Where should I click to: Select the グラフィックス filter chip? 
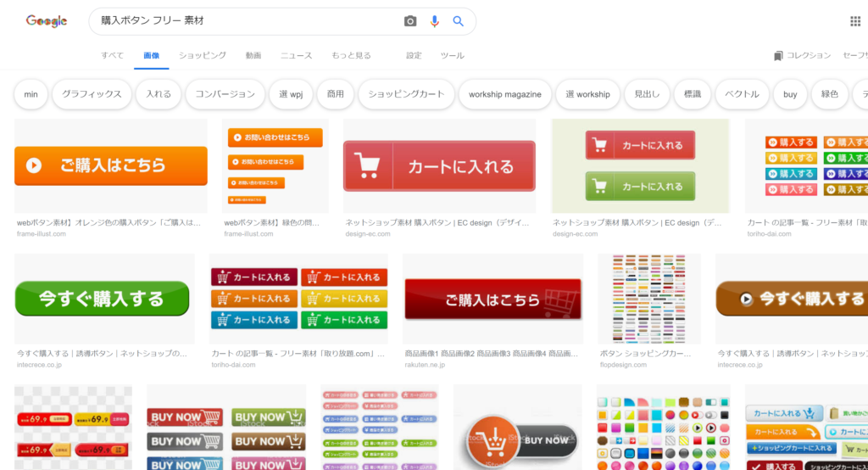[92, 94]
